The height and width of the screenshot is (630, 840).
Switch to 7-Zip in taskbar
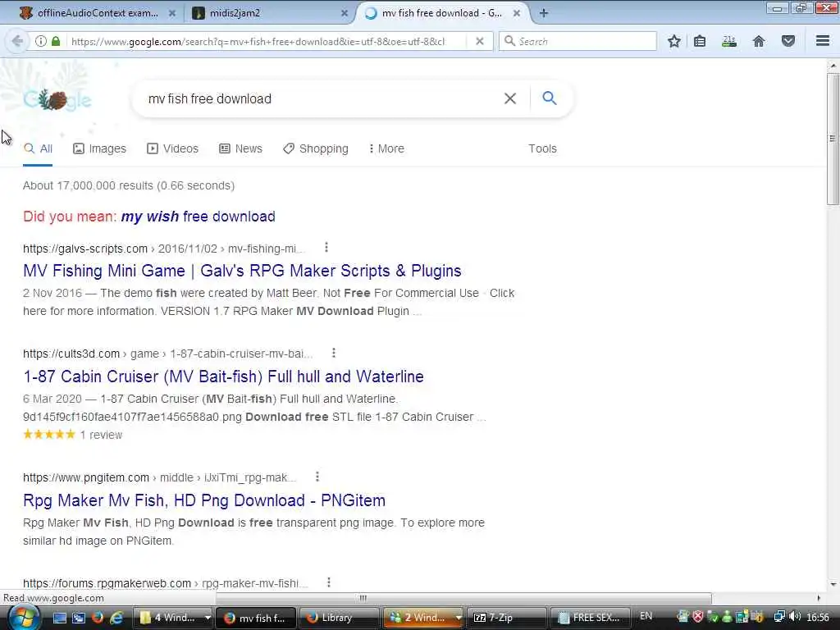click(x=507, y=618)
